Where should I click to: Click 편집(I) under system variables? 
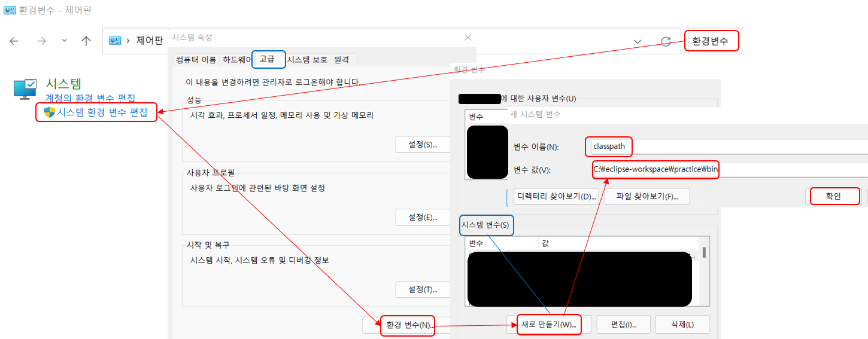(x=623, y=325)
